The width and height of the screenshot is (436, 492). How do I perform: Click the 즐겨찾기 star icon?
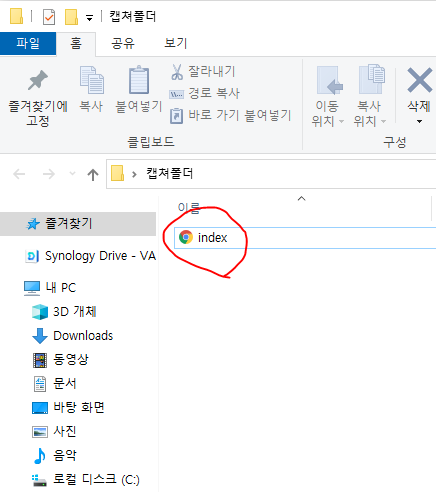[33, 224]
